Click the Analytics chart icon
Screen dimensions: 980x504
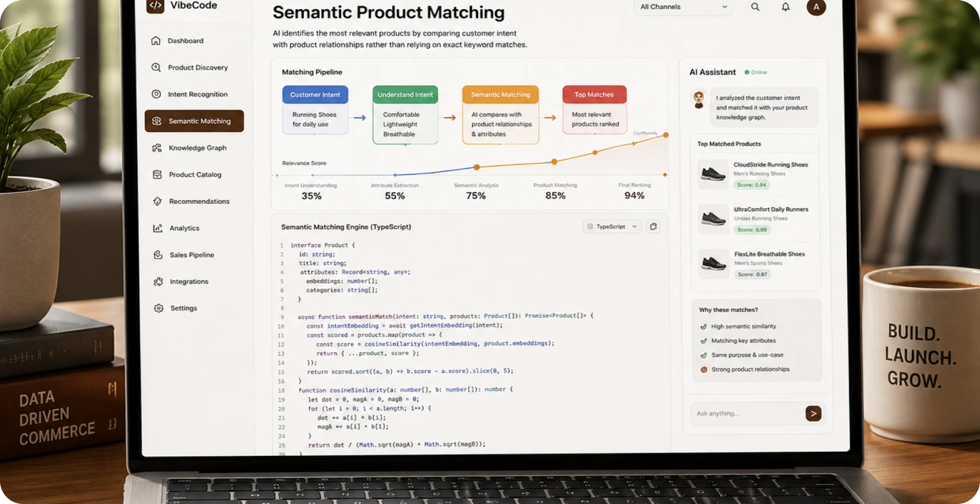coord(157,228)
